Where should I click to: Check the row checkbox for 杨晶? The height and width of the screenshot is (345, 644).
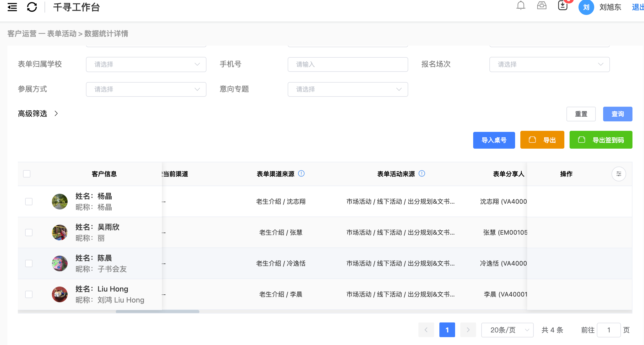(29, 202)
